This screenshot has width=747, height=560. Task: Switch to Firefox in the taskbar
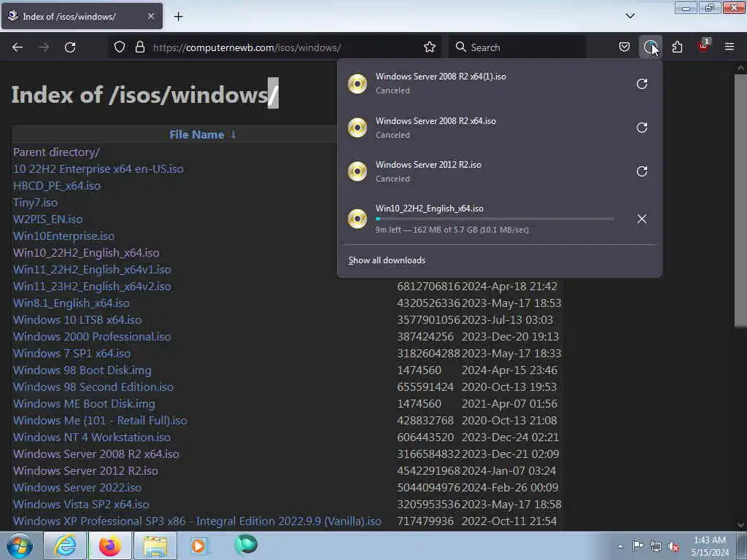(110, 545)
